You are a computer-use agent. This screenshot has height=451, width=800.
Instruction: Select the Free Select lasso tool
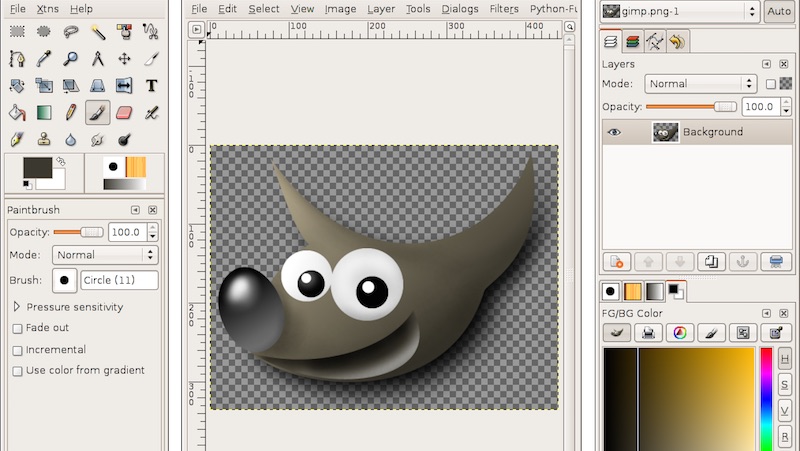[71, 32]
